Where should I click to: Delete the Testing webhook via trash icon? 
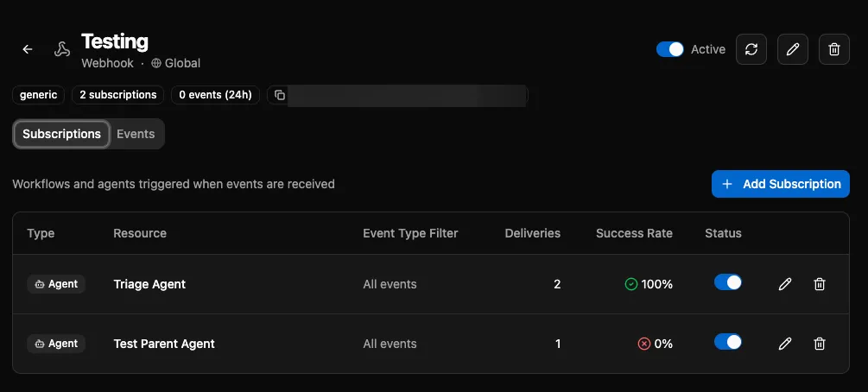coord(833,49)
